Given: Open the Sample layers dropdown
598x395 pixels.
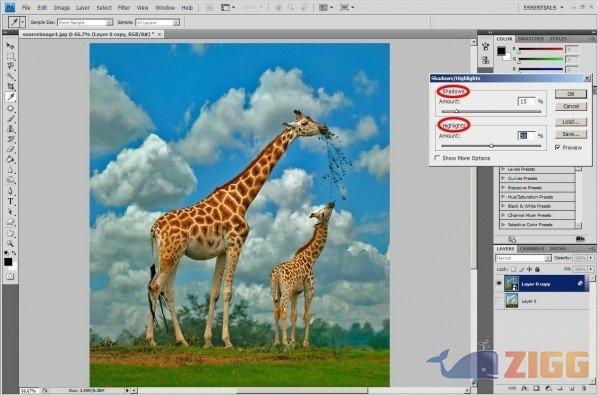Looking at the screenshot, I should [x=157, y=22].
